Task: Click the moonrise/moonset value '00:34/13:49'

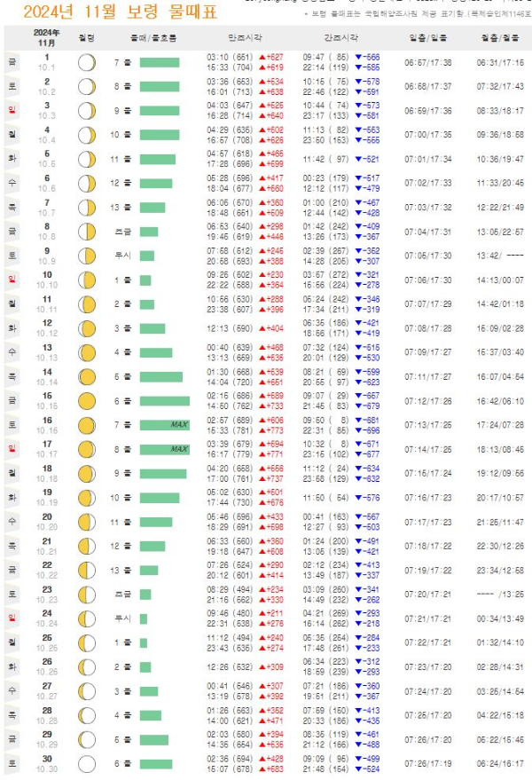Action: coord(500,618)
